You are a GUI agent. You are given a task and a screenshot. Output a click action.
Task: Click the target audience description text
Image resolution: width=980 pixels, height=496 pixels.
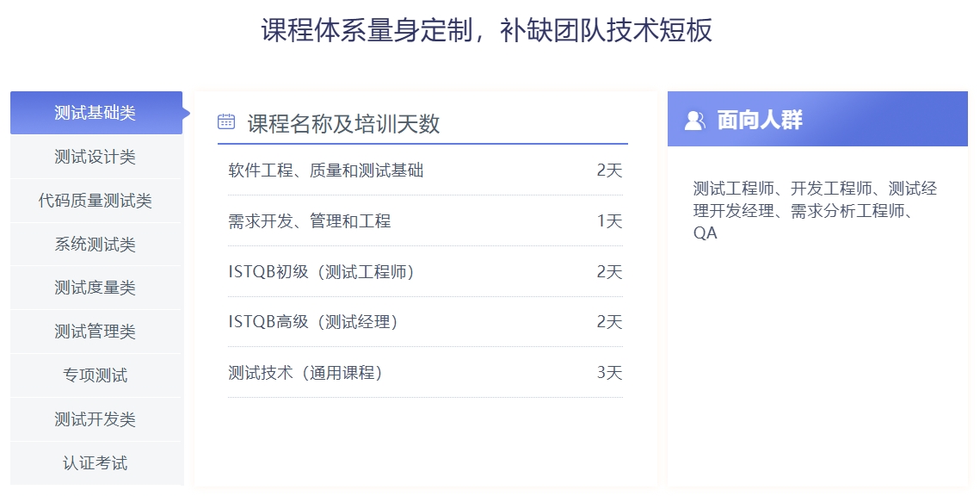click(x=814, y=210)
